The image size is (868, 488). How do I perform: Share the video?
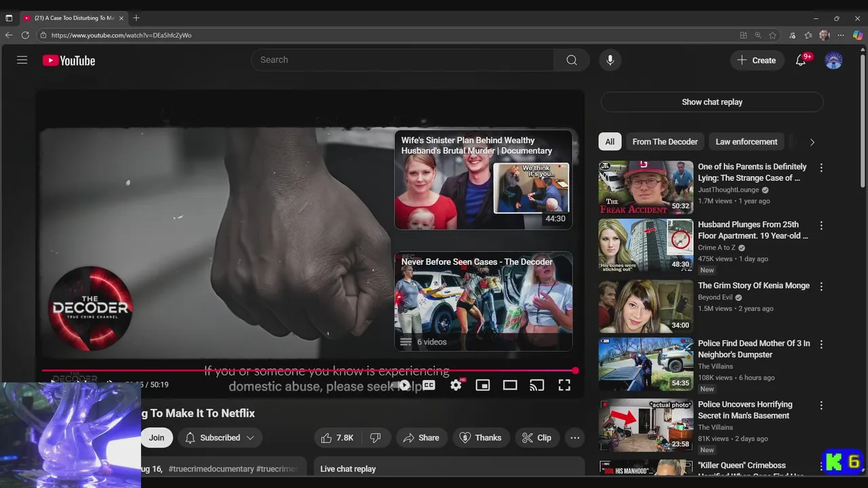(x=421, y=438)
